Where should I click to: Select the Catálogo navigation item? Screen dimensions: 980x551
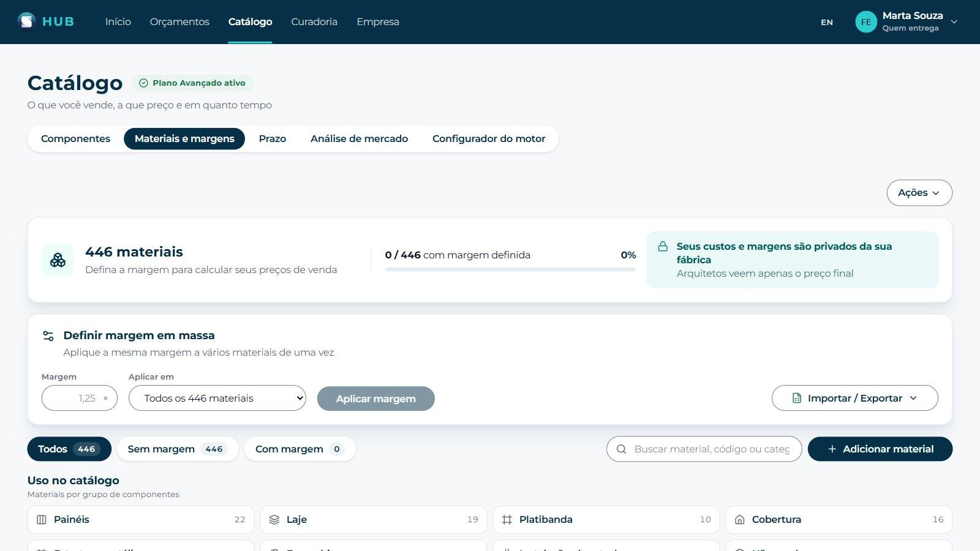250,21
